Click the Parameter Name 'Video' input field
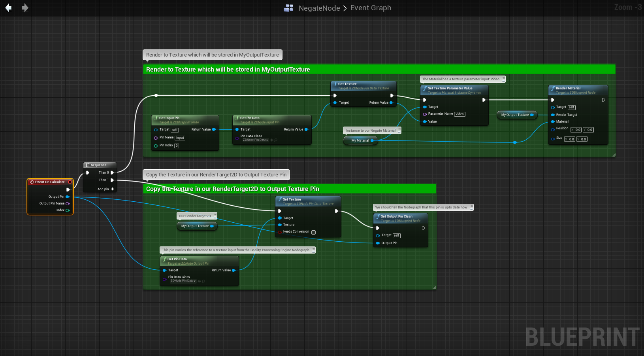 pos(459,114)
